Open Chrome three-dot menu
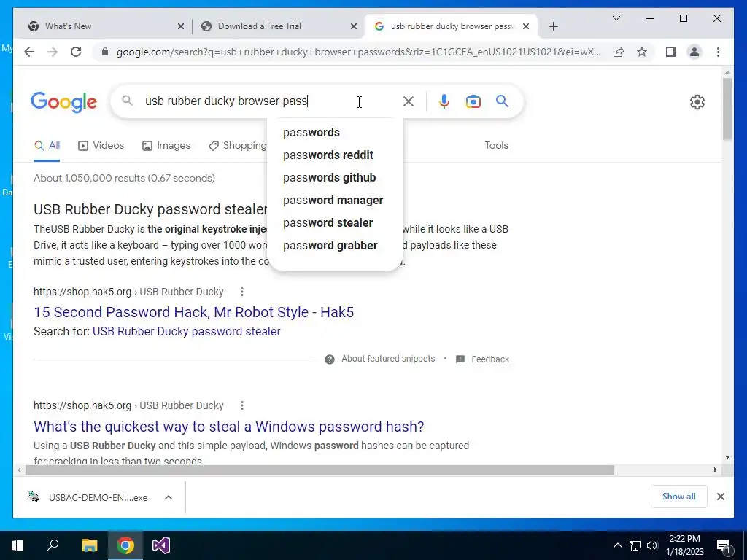 pos(718,52)
